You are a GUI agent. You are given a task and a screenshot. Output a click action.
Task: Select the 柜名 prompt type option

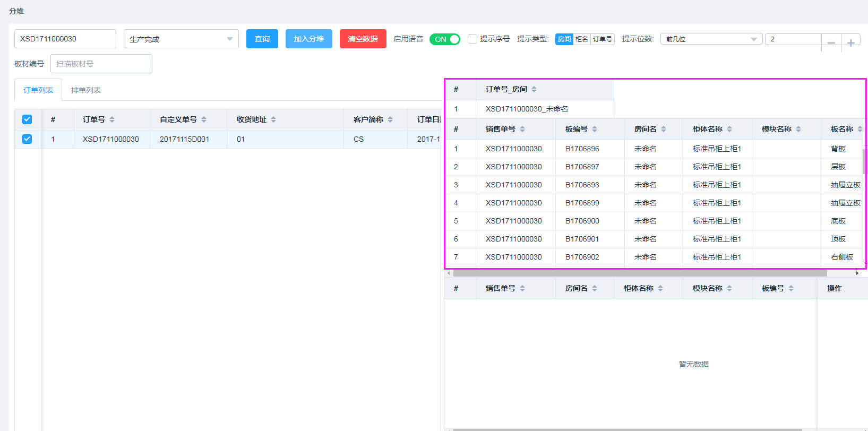click(x=582, y=39)
